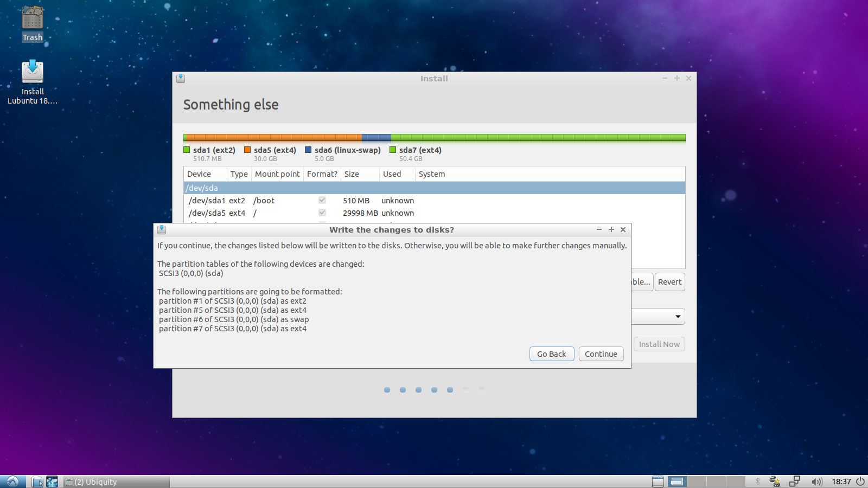Toggle the format checkbox for /dev/sda1
The width and height of the screenshot is (868, 488).
[x=322, y=201]
